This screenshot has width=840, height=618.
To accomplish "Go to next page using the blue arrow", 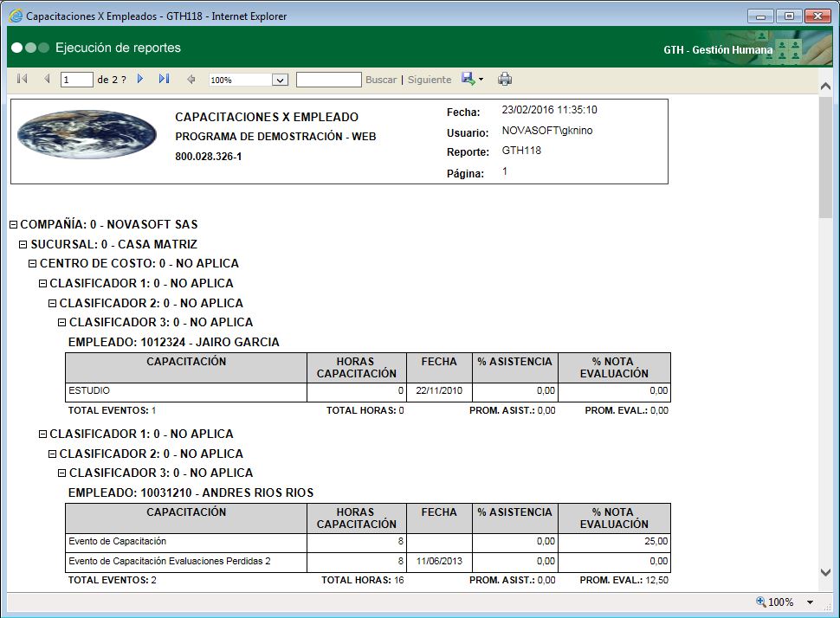I will coord(140,79).
